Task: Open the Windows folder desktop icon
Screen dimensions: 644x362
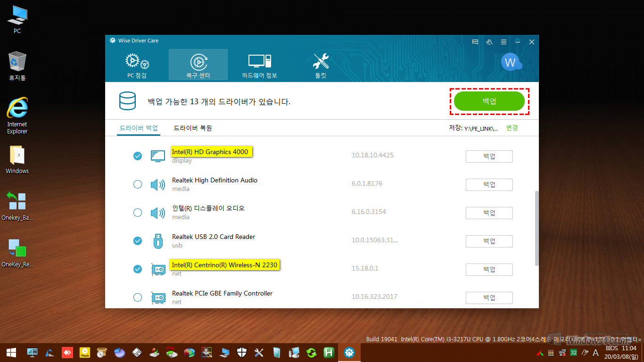Action: click(x=17, y=160)
